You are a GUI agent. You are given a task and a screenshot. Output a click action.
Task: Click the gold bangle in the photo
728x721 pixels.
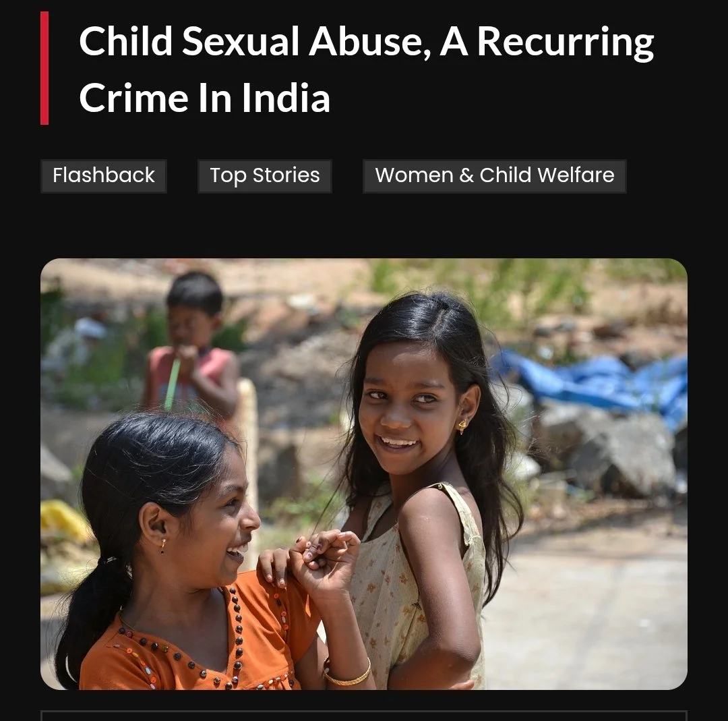coord(347,674)
